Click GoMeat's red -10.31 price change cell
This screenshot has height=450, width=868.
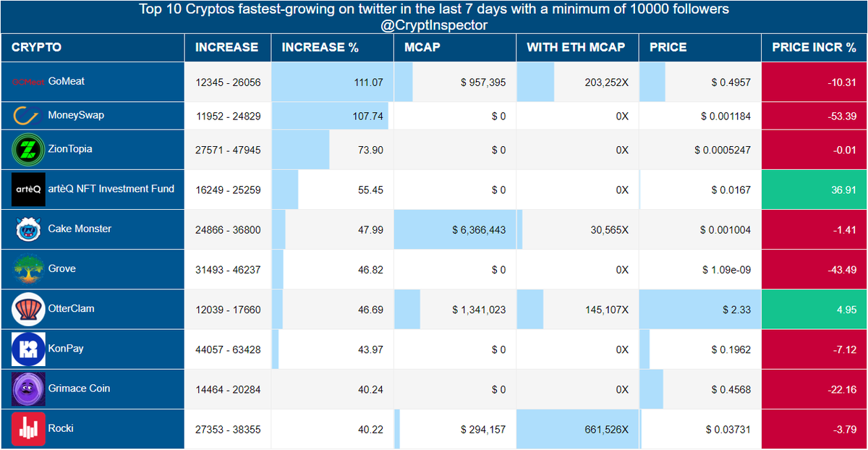tap(814, 82)
